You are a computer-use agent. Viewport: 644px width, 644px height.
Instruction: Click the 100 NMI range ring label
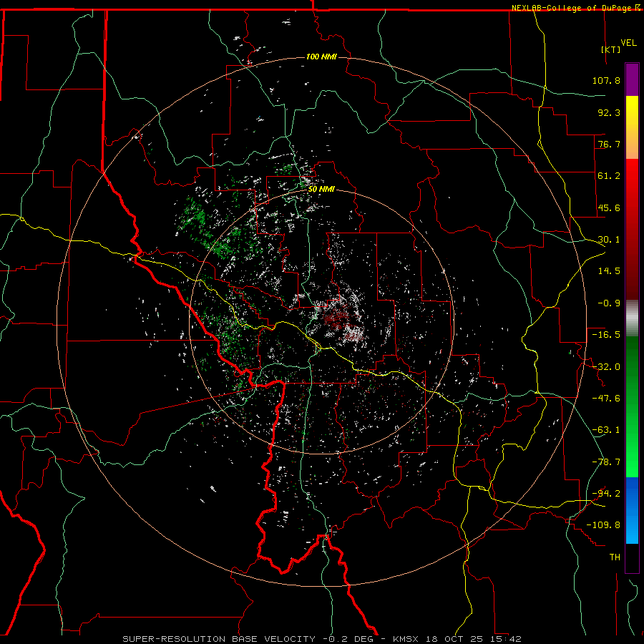(x=321, y=57)
